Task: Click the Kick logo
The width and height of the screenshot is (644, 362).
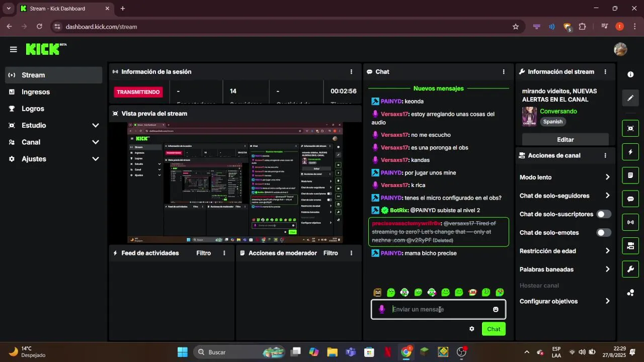Action: coord(46,49)
